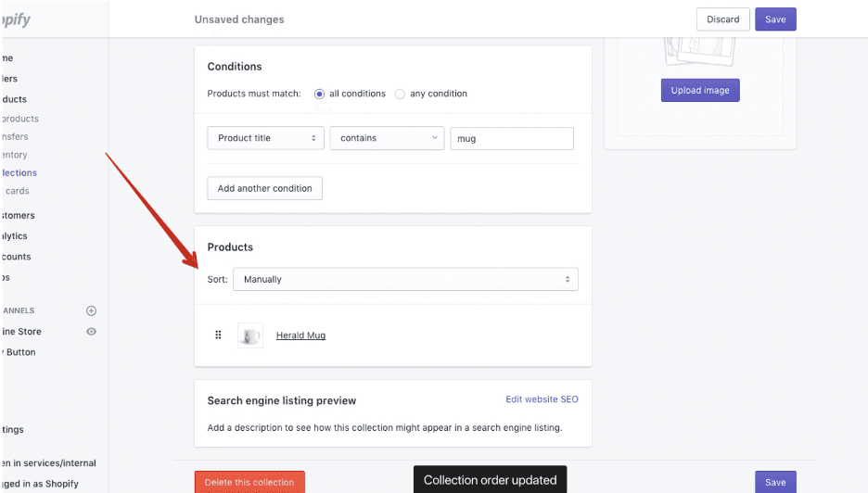Click the Save button in top bar

[x=775, y=19]
